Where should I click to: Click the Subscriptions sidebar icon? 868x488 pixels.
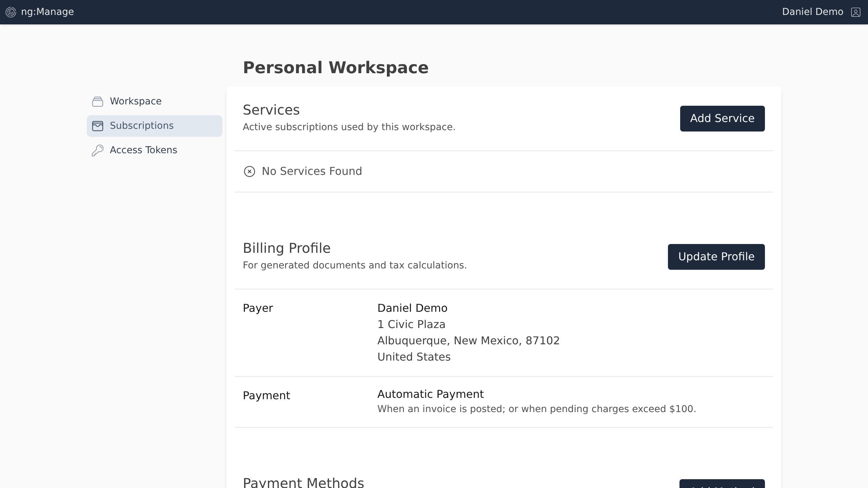coord(98,126)
